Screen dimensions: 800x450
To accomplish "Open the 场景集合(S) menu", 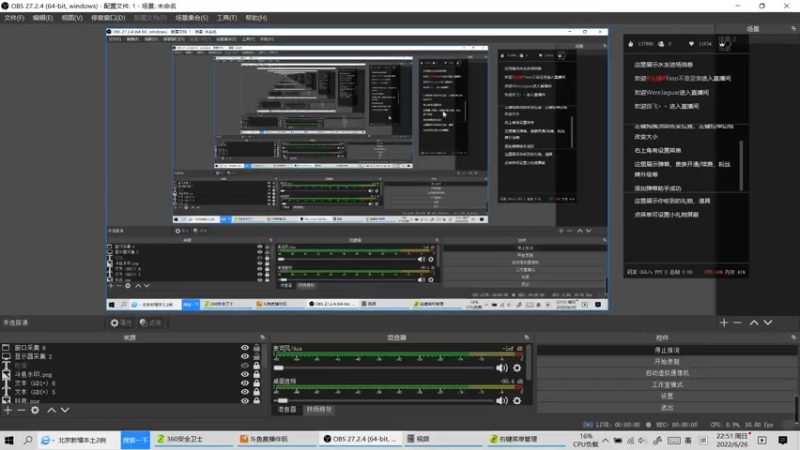I will pos(192,18).
